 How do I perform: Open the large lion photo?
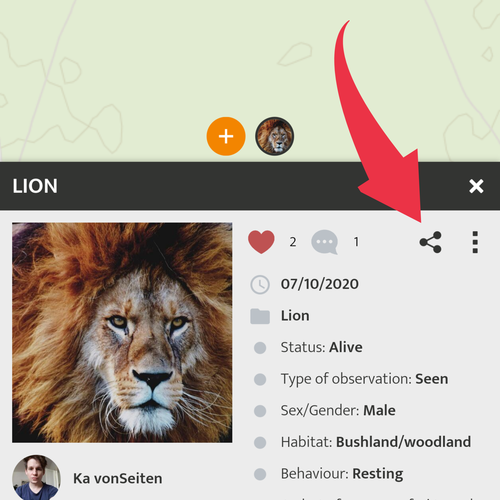[122, 333]
